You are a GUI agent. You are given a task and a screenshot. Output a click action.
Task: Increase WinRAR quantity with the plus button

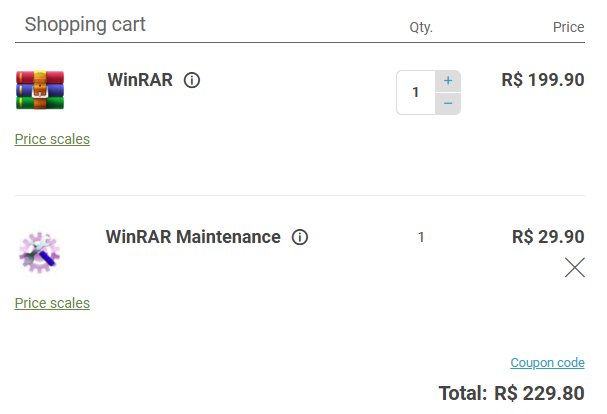tap(448, 81)
